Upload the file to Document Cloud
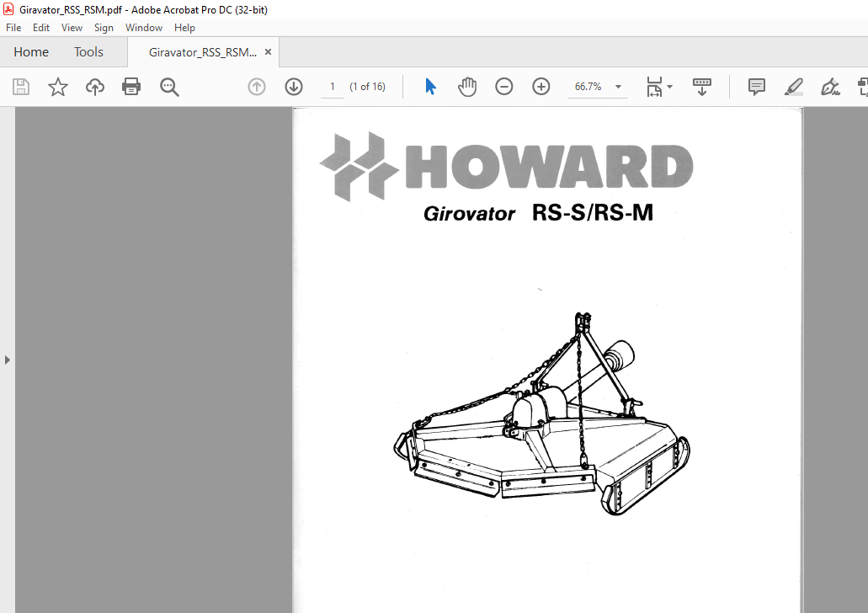The image size is (868, 613). [94, 87]
